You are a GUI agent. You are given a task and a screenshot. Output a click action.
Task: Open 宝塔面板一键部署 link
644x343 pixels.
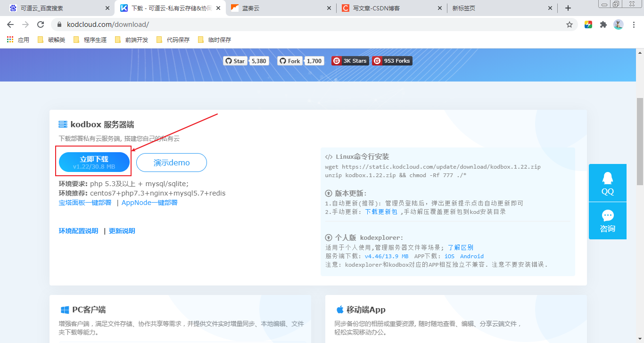[85, 203]
